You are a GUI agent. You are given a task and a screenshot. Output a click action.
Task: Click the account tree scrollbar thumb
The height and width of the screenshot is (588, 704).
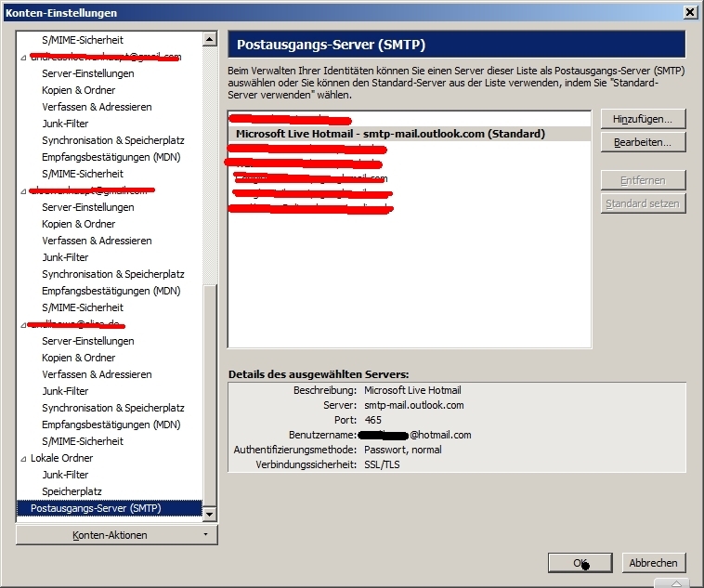210,396
